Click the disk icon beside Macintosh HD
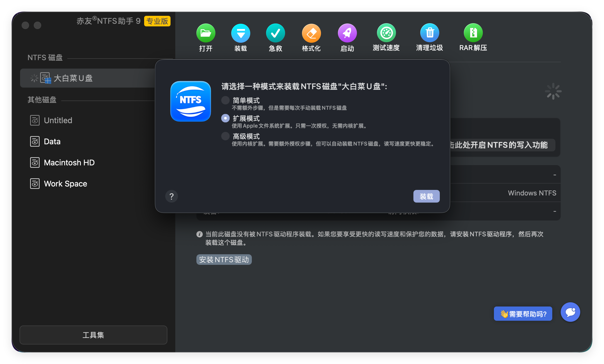Viewport: 604px width, 364px height. point(35,162)
